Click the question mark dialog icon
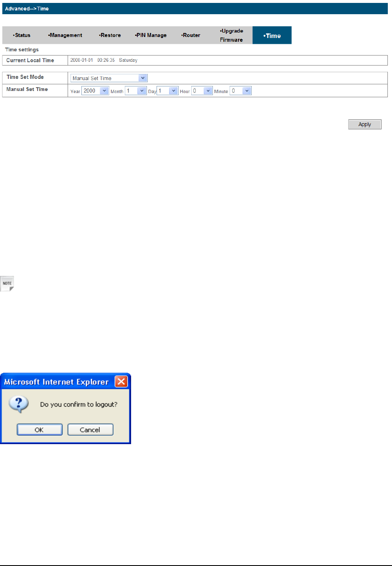This screenshot has height=566, width=392. [19, 404]
